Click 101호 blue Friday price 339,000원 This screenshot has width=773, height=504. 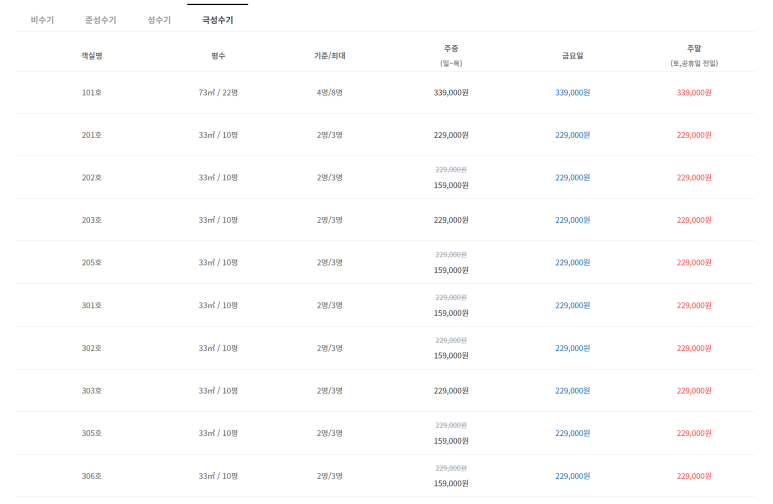coord(572,92)
